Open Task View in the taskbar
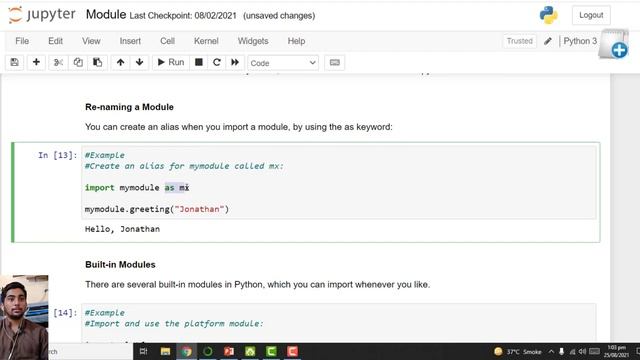The width and height of the screenshot is (640, 360). [144, 351]
